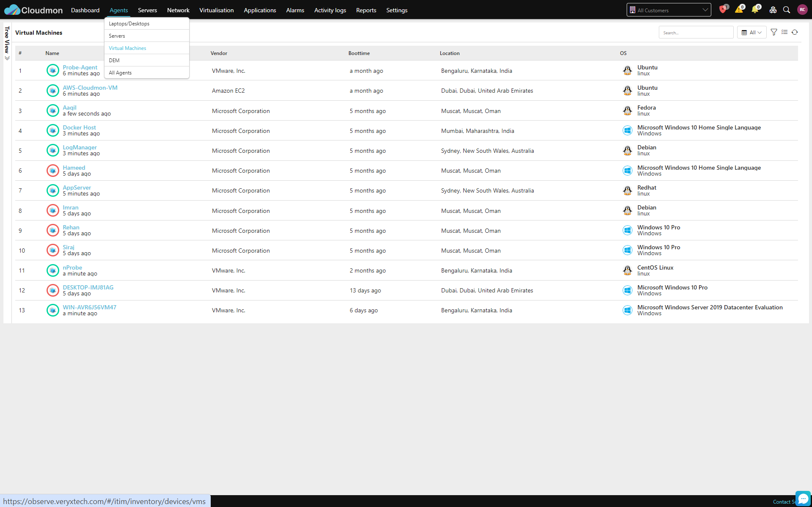Click the magnifier search icon in the header

787,10
